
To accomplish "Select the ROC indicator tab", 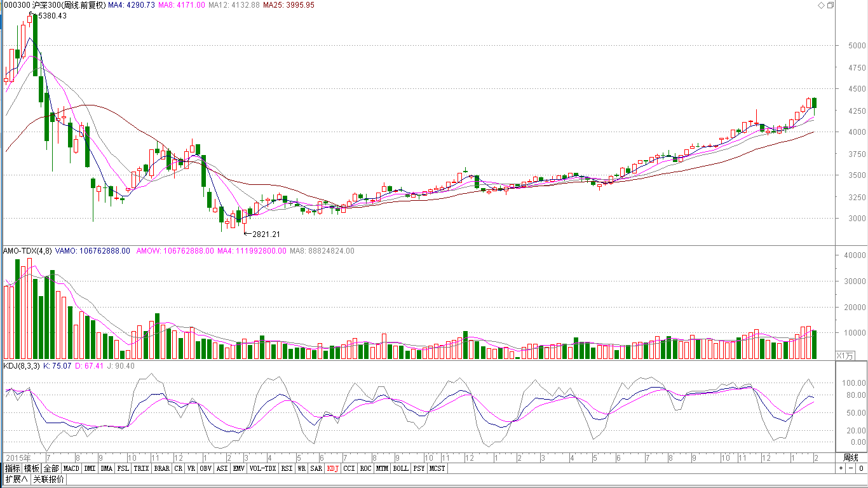I will tap(365, 468).
